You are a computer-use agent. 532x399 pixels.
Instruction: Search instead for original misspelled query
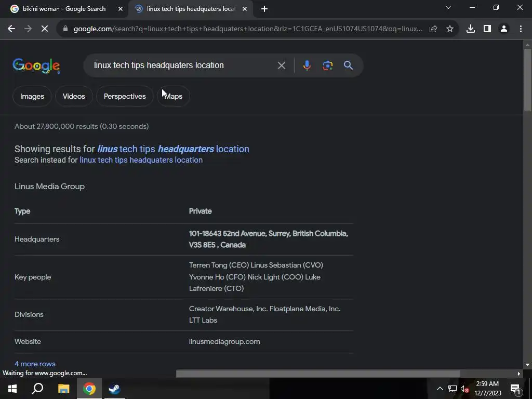[x=141, y=160]
